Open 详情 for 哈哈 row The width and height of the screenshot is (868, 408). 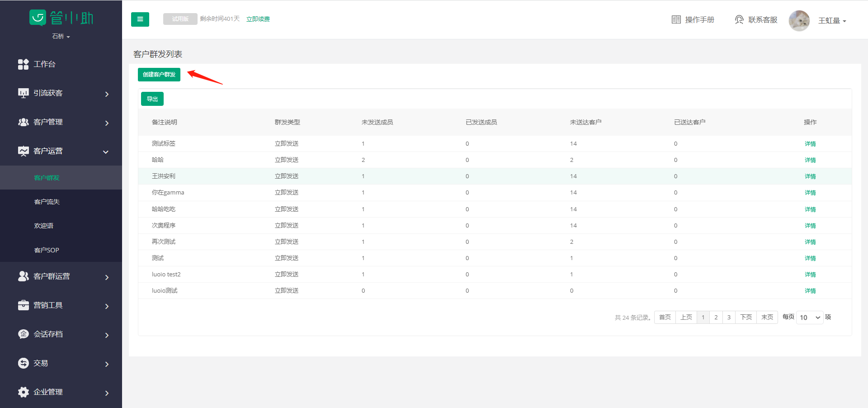click(x=810, y=160)
